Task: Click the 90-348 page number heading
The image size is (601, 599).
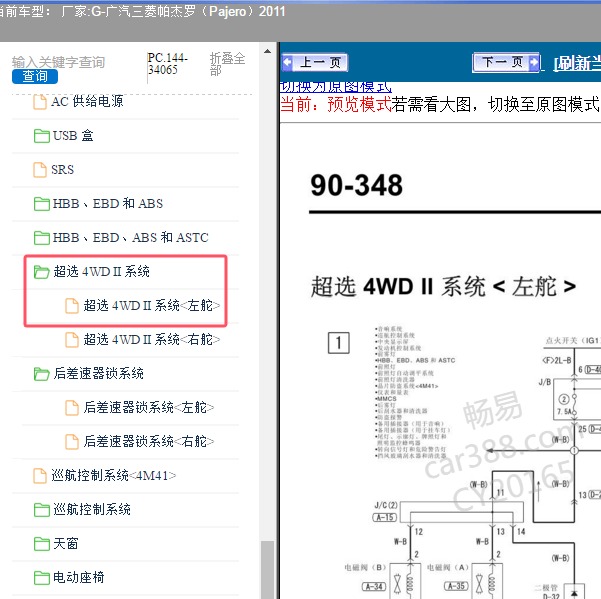Action: tap(356, 185)
